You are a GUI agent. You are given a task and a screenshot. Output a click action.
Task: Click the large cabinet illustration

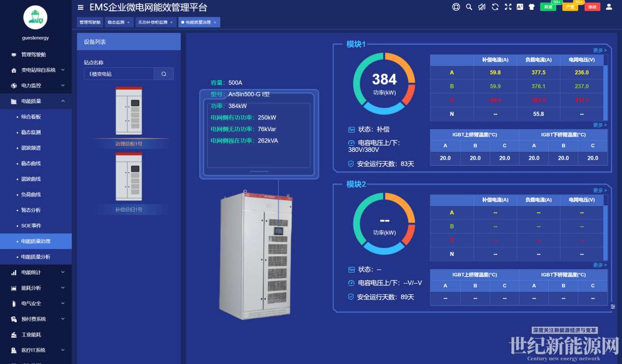[256, 255]
